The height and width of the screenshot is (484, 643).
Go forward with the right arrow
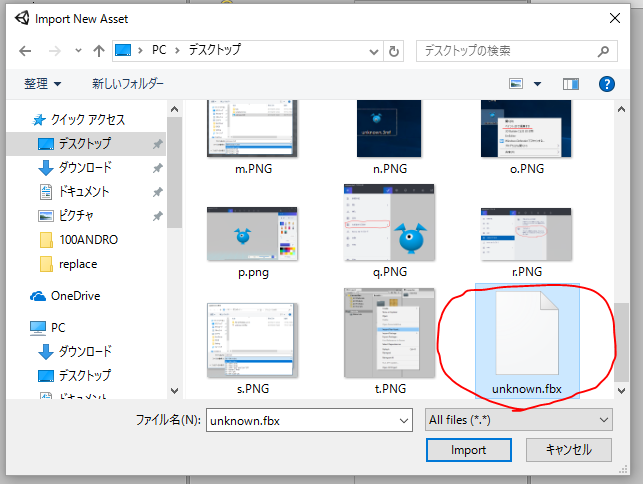[x=55, y=51]
